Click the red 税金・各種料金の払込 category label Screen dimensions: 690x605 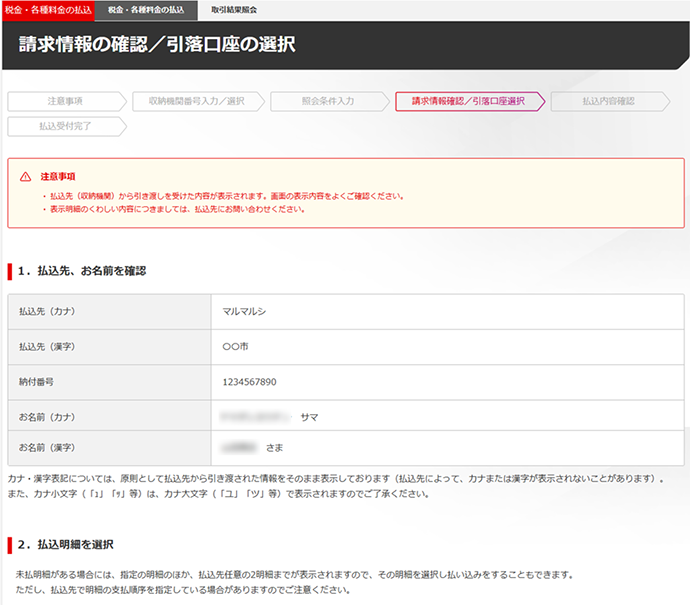[48, 8]
